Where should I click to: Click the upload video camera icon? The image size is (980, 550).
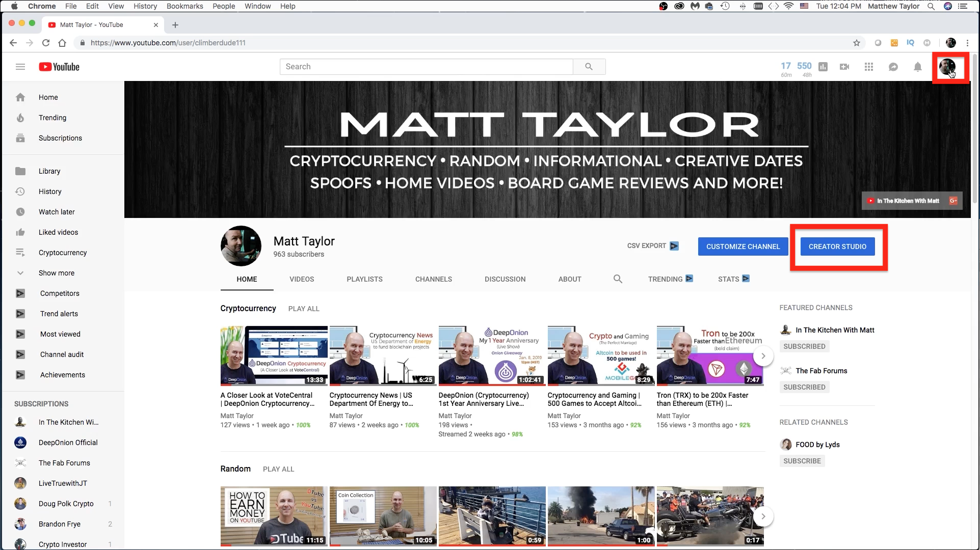pos(844,67)
